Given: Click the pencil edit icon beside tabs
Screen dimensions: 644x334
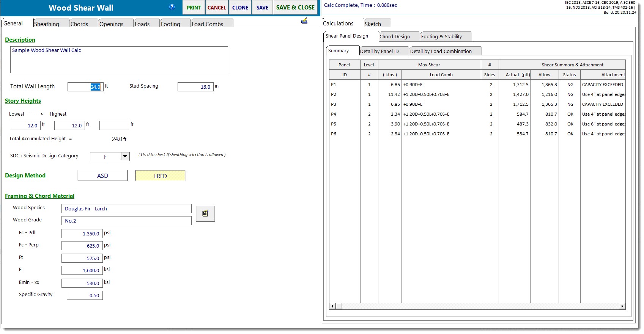Looking at the screenshot, I should (304, 21).
